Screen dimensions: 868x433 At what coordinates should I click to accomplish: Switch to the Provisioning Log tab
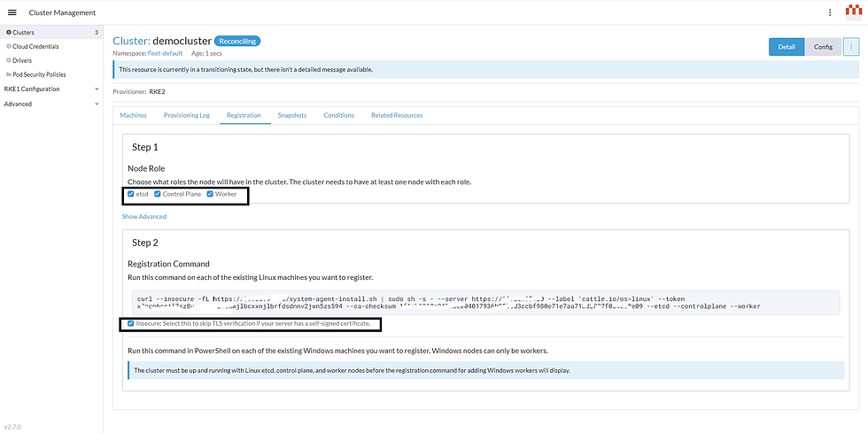click(187, 115)
